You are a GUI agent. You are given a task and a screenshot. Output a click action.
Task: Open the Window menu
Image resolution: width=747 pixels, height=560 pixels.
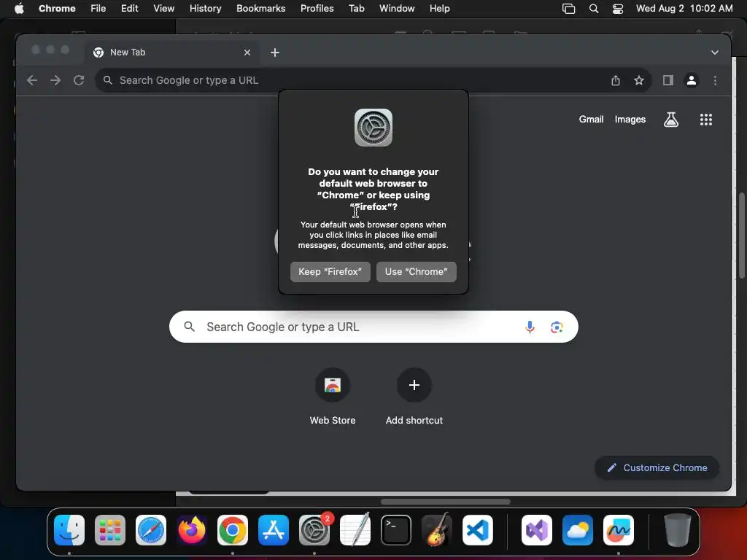pos(397,9)
